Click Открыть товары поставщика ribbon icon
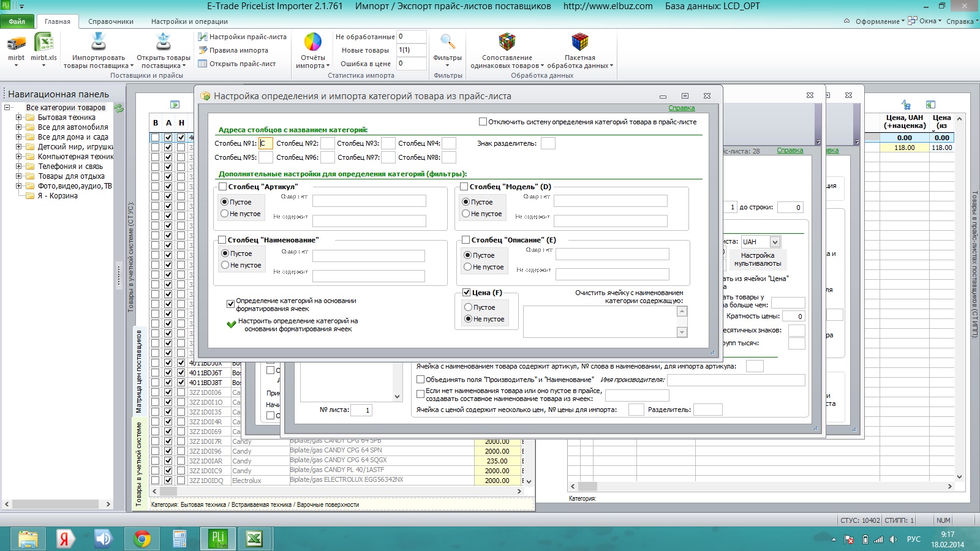Image resolution: width=980 pixels, height=551 pixels. point(164,42)
